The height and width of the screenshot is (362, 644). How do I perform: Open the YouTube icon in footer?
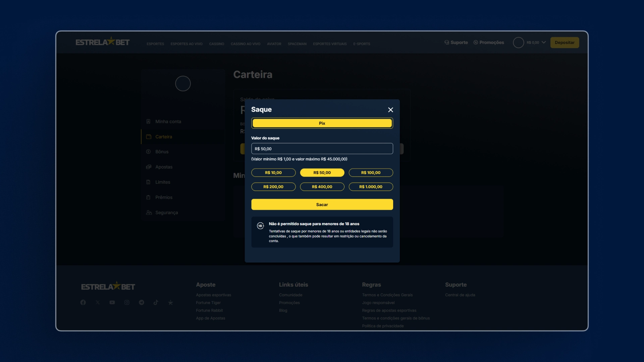112,302
